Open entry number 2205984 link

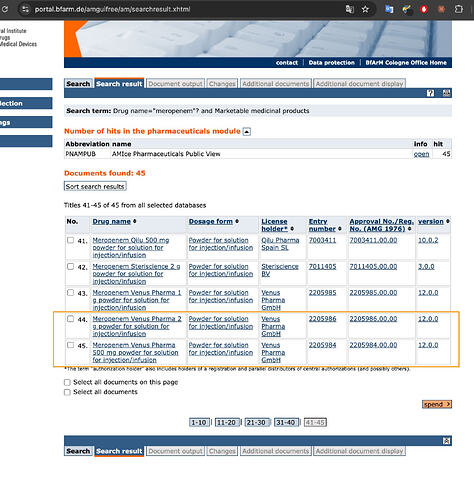[x=322, y=345]
